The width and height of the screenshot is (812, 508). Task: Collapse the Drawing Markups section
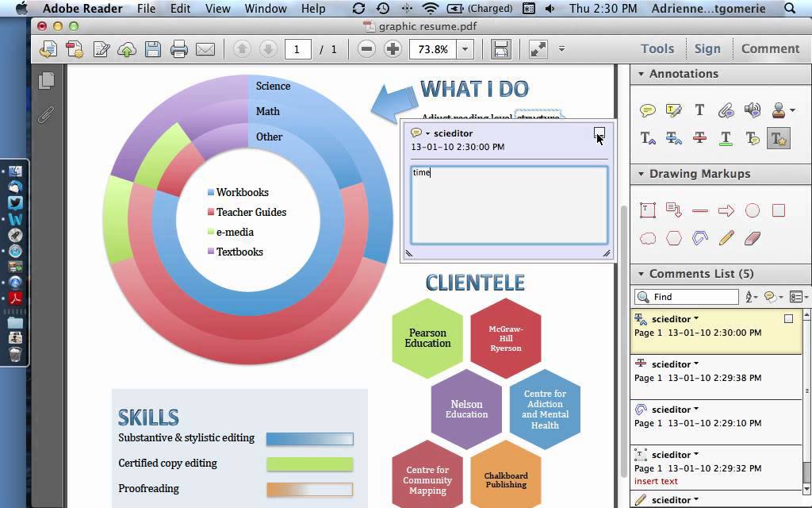click(x=641, y=174)
